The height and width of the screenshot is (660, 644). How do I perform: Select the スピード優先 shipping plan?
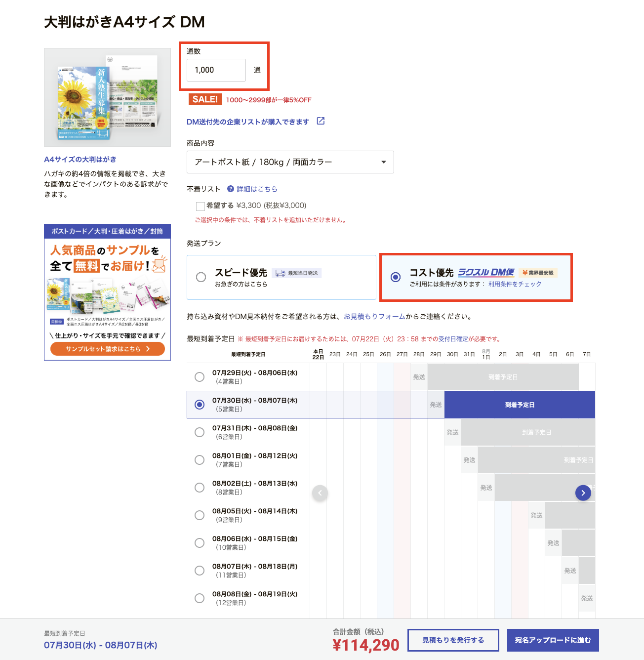click(201, 277)
